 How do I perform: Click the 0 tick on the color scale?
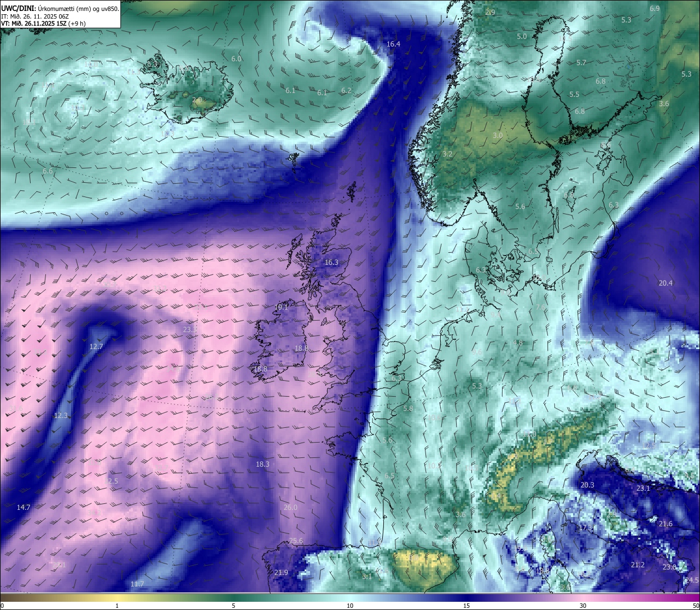[x=2, y=606]
